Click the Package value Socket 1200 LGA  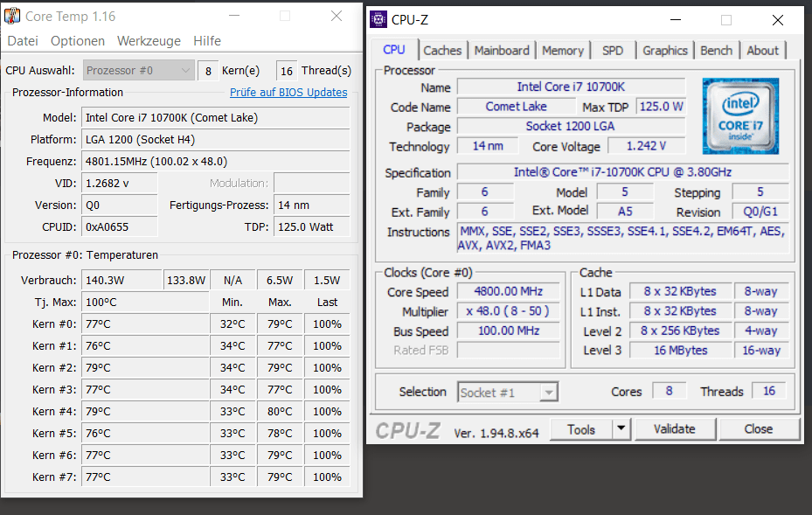pos(571,127)
